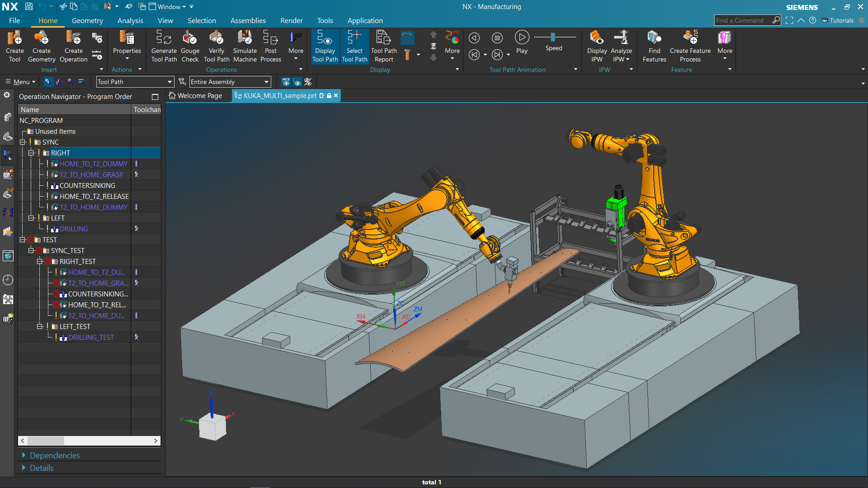Screen dimensions: 868x488
Task: Open the Assemblies ribbon tab
Action: pyautogui.click(x=248, y=20)
